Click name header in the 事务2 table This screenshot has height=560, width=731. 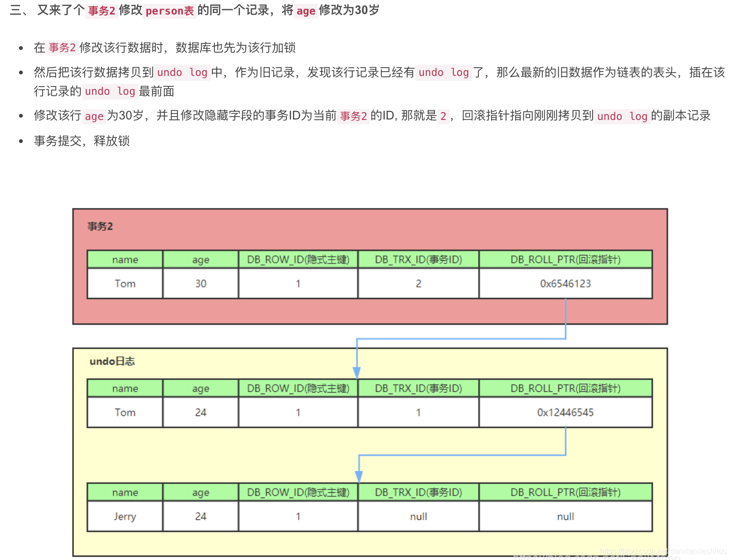pyautogui.click(x=125, y=260)
